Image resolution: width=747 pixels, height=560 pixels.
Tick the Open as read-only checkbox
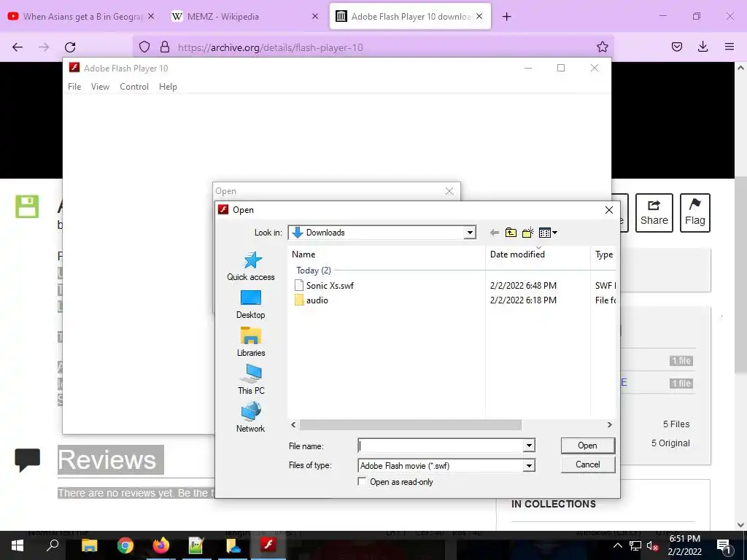(x=362, y=481)
